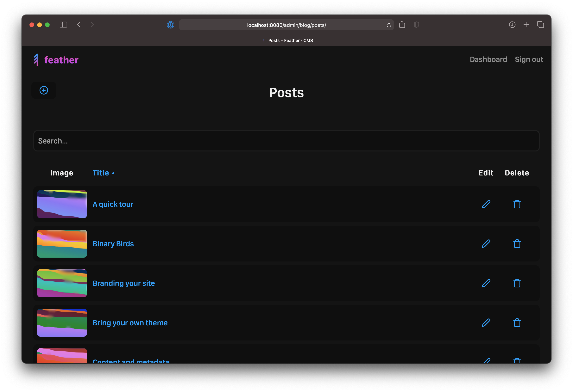This screenshot has height=392, width=573.
Task: Click the "Binary Birds" thumbnail image
Action: (x=62, y=243)
